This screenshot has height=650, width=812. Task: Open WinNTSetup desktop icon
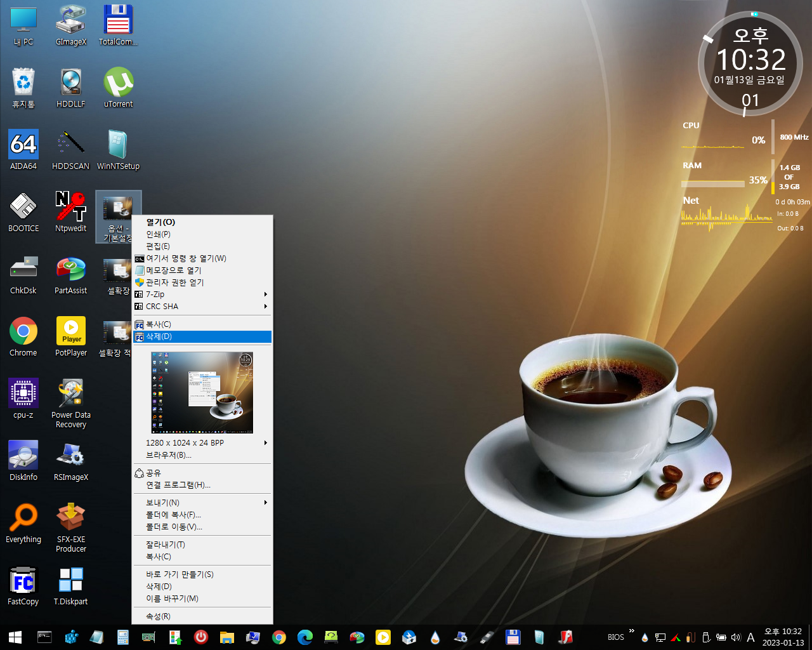coord(118,150)
